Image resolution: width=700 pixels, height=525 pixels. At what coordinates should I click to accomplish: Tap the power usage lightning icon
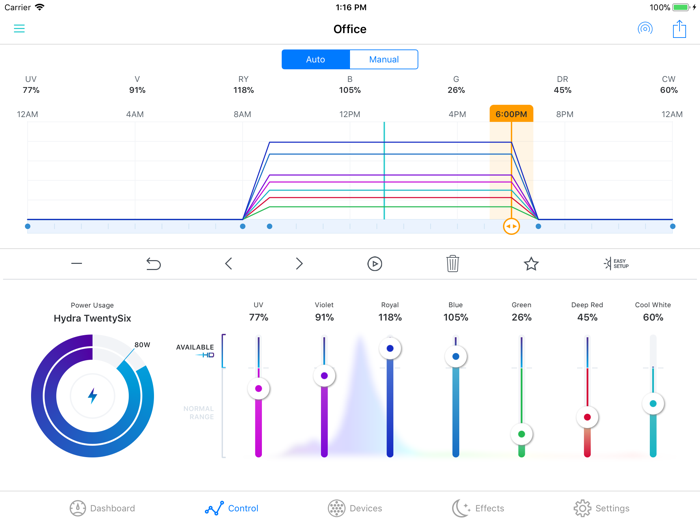(92, 396)
